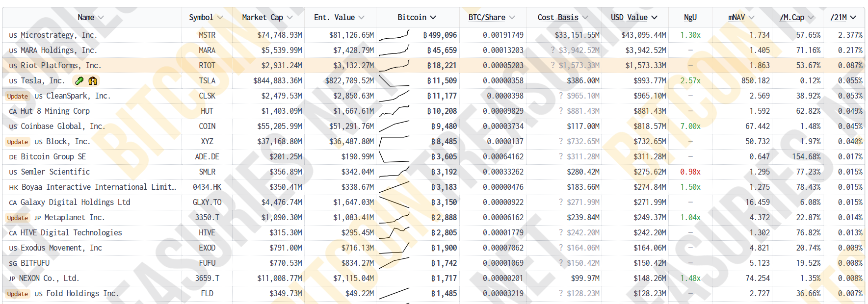Open the Coinbase Global, Inc. company link
This screenshot has height=304, width=868.
(63, 126)
